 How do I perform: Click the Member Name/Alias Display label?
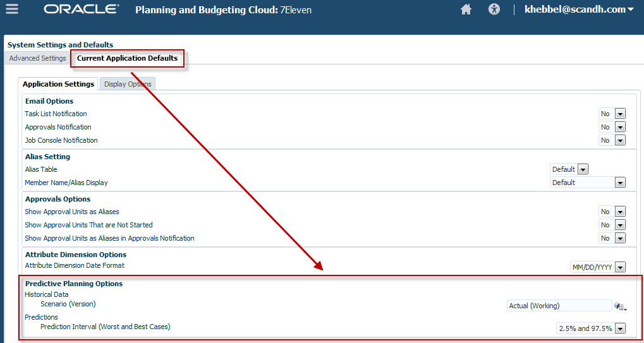66,183
